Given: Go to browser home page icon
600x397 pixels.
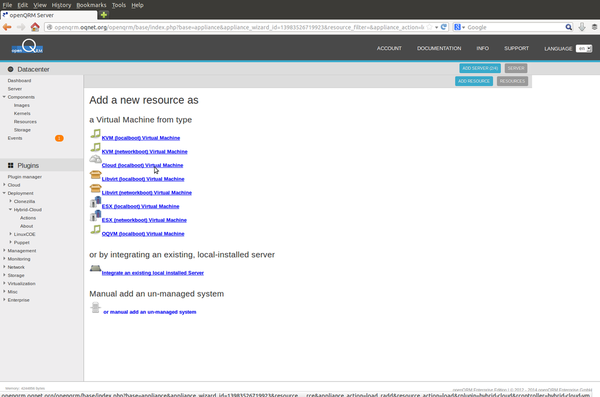Looking at the screenshot, I should 35,27.
